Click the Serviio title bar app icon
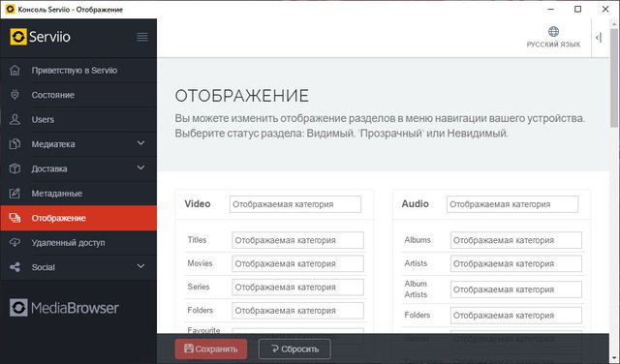Image resolution: width=620 pixels, height=364 pixels. (x=10, y=9)
